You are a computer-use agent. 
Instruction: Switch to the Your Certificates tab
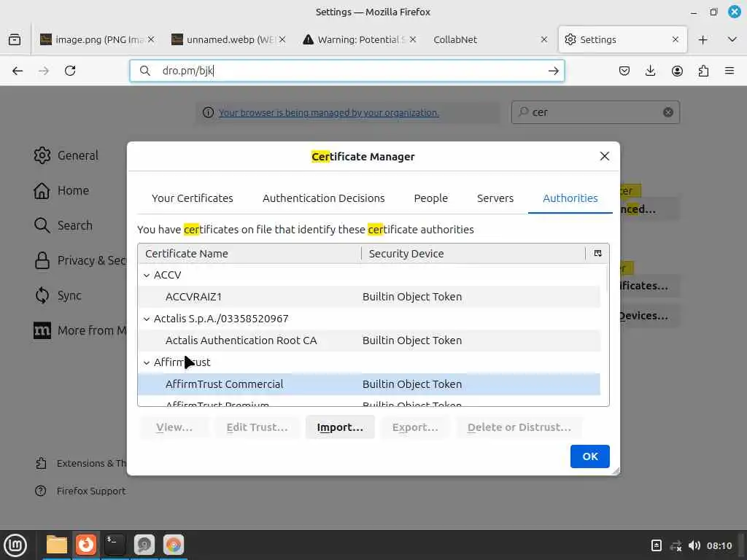pyautogui.click(x=193, y=198)
